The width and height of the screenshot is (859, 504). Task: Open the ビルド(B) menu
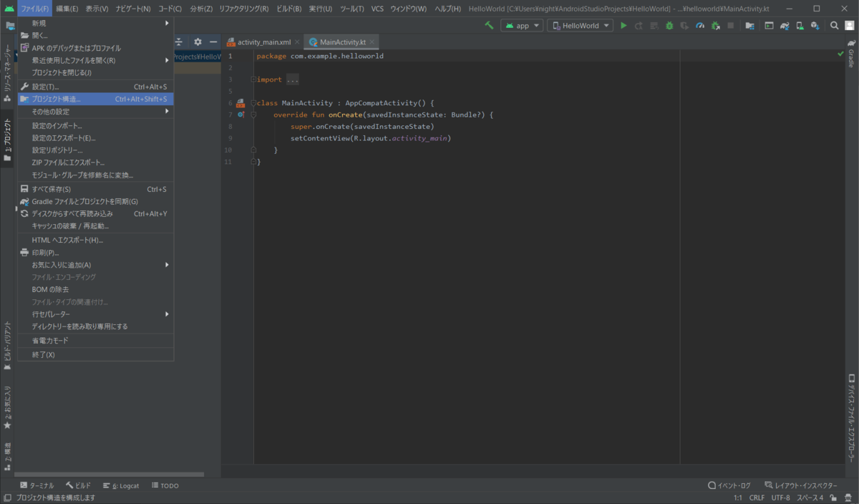pos(288,9)
